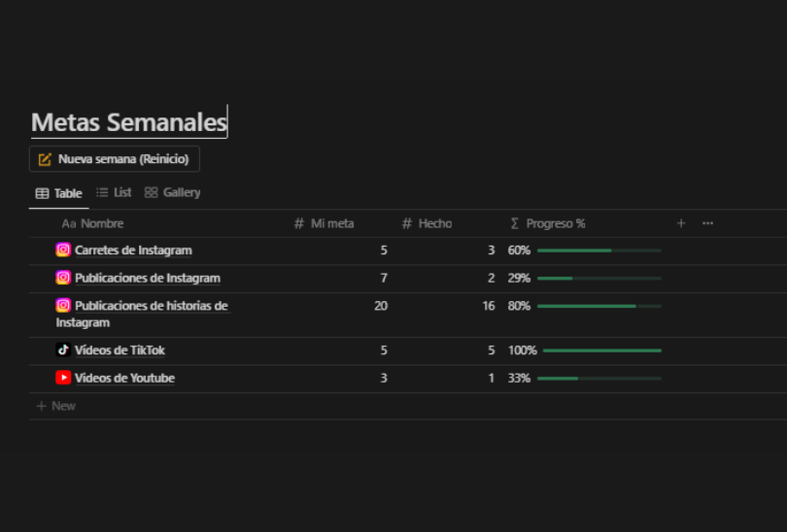Open the Mi meta column header menu
The image size is (787, 532).
pyautogui.click(x=325, y=224)
